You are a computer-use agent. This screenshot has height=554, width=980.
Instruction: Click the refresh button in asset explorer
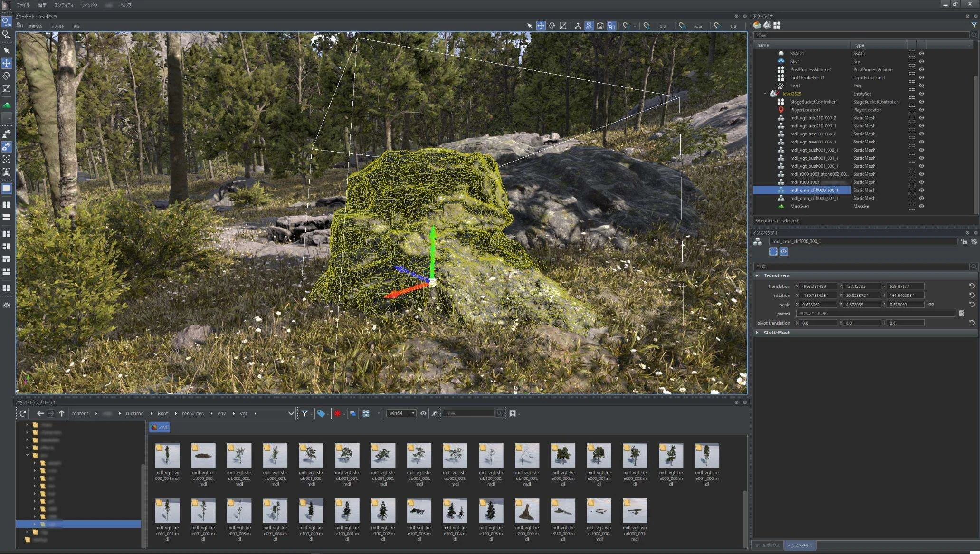click(x=22, y=413)
